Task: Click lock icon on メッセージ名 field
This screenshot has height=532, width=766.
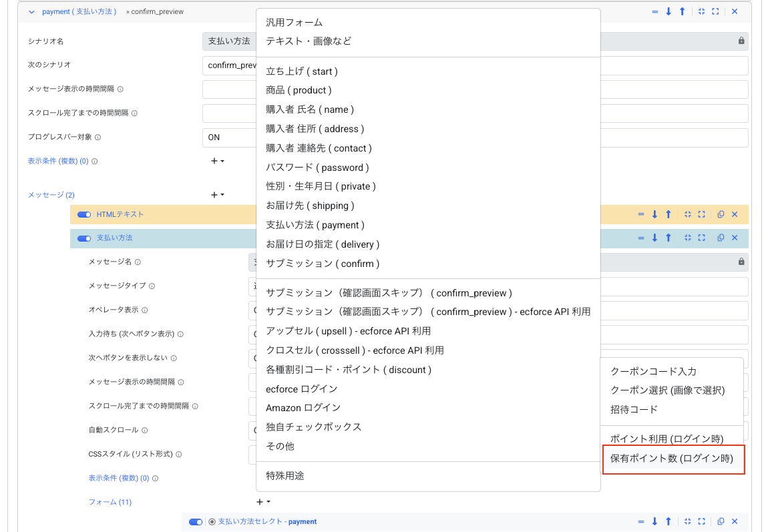Action: (741, 262)
